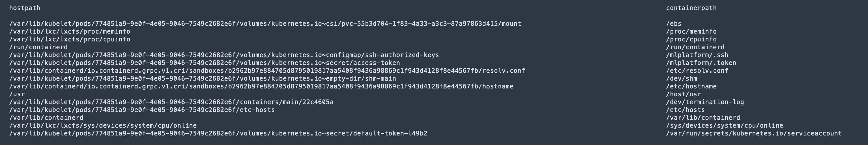Click the shm-main empty-dir host path
Screen dimensions: 868x145
(x=202, y=78)
